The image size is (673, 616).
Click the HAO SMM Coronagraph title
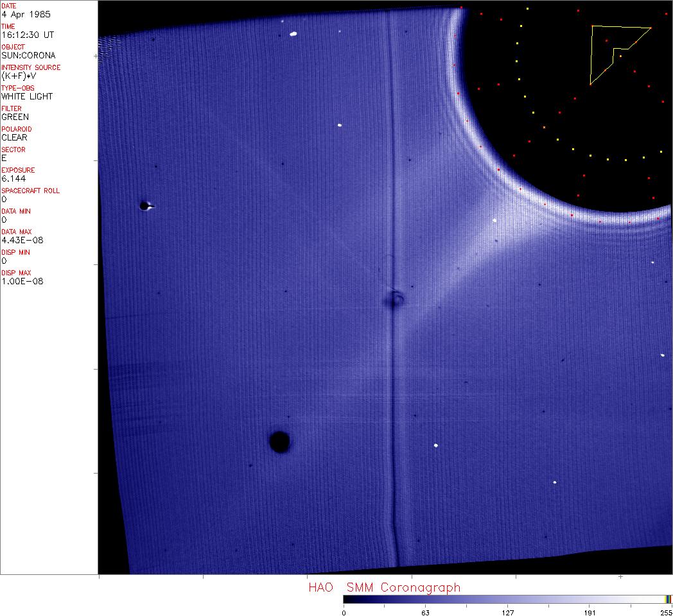tap(384, 587)
